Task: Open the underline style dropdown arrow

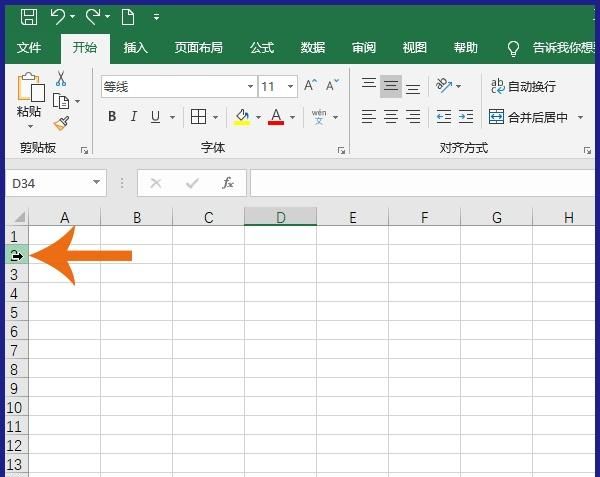Action: (173, 117)
